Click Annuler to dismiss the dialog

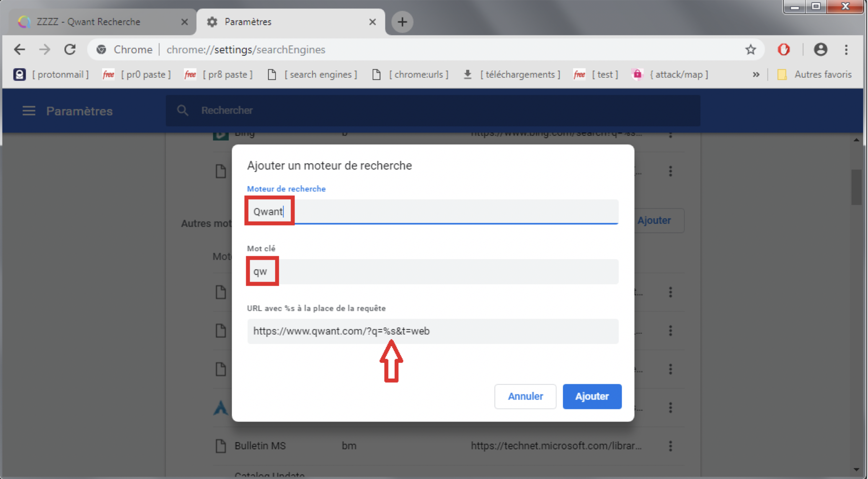click(525, 396)
